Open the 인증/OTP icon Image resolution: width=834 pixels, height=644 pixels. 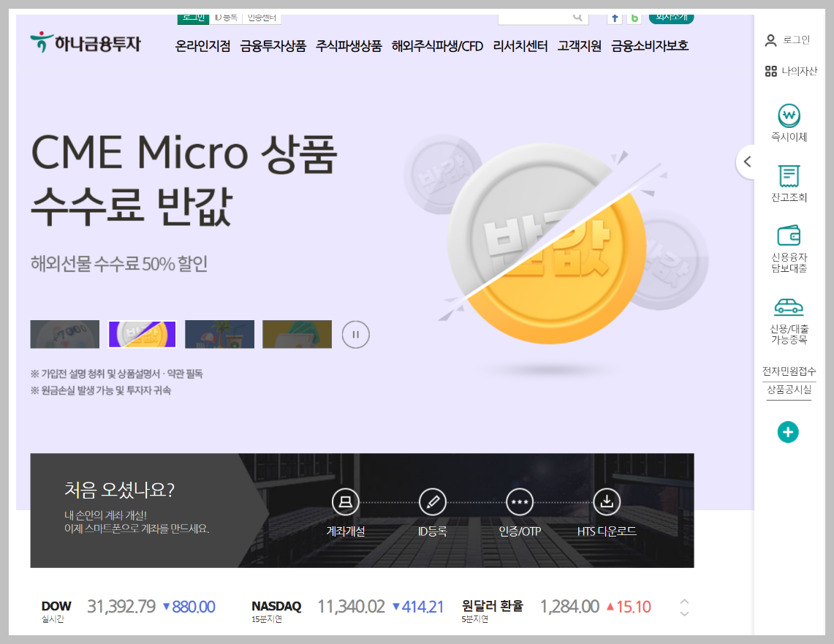pos(520,502)
